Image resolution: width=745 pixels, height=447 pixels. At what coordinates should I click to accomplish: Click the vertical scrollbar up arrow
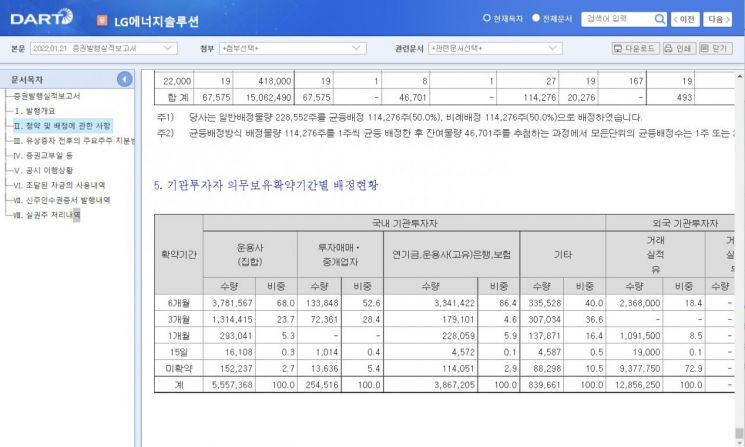(x=739, y=76)
